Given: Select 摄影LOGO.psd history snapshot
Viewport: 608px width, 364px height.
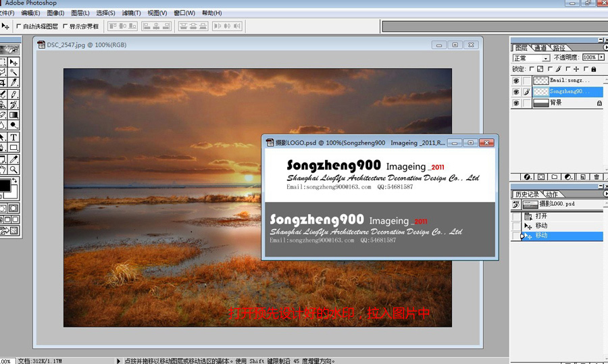Looking at the screenshot, I should coord(563,204).
